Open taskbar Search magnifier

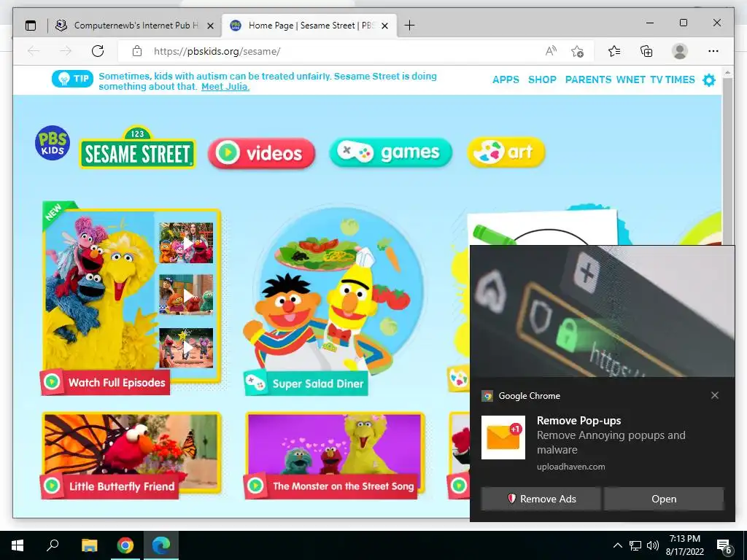(53, 545)
